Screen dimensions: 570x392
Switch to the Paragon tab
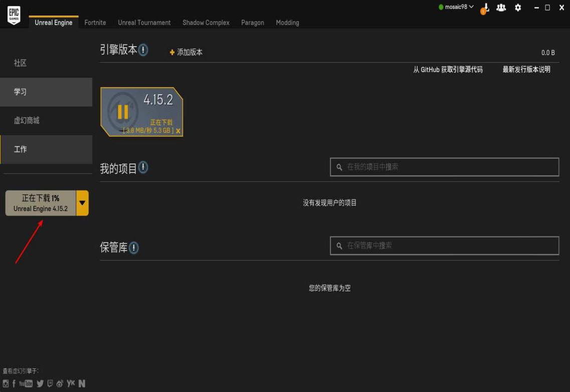pos(253,23)
